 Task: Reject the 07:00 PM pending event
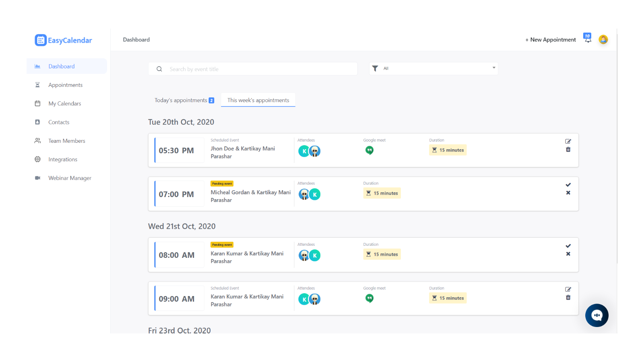[x=568, y=193]
